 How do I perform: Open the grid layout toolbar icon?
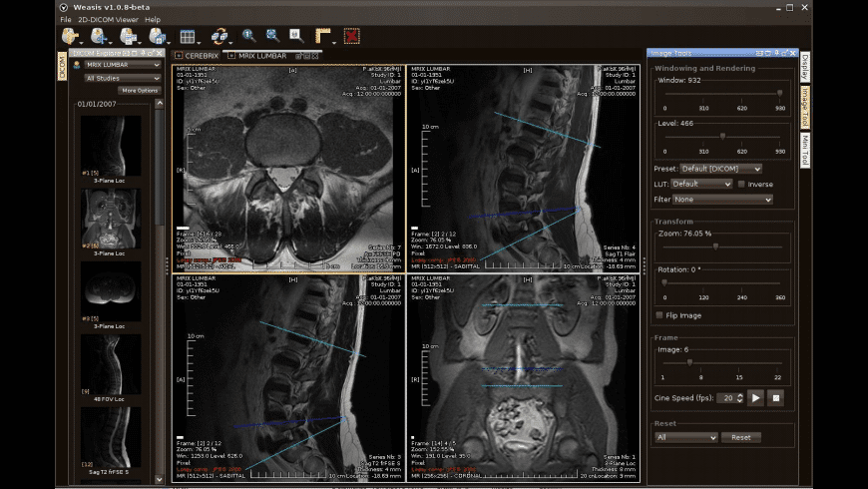[188, 37]
